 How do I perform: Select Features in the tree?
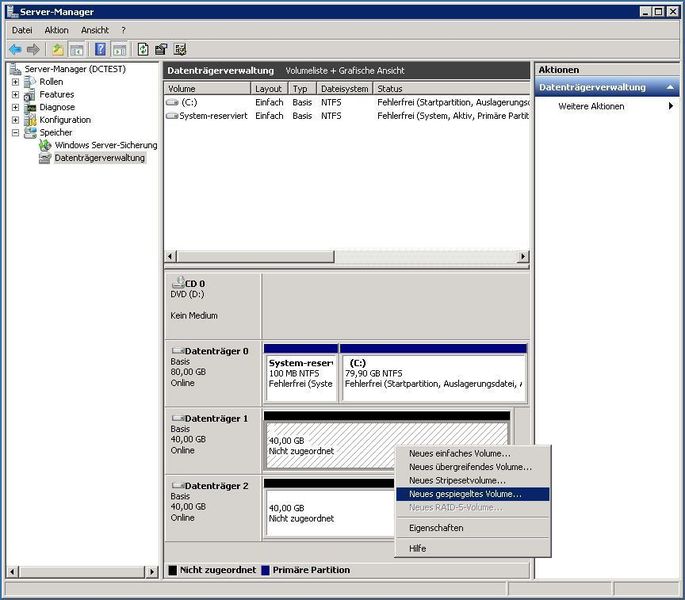57,94
